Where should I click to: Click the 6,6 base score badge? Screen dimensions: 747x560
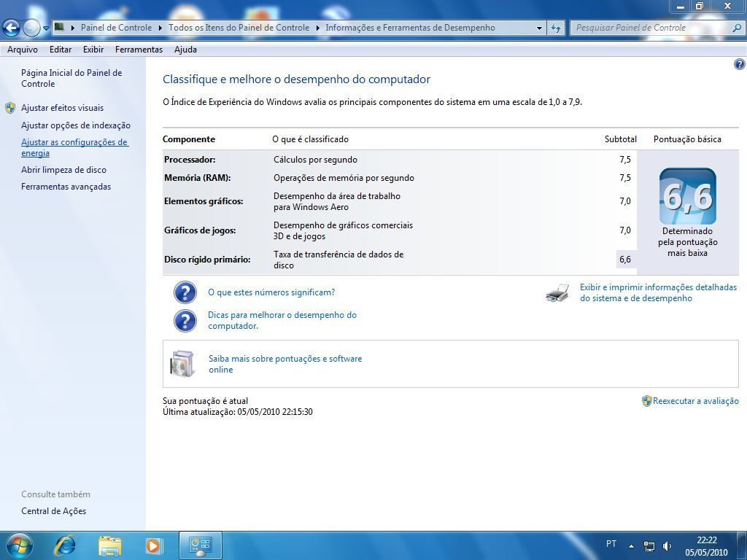[x=687, y=196]
